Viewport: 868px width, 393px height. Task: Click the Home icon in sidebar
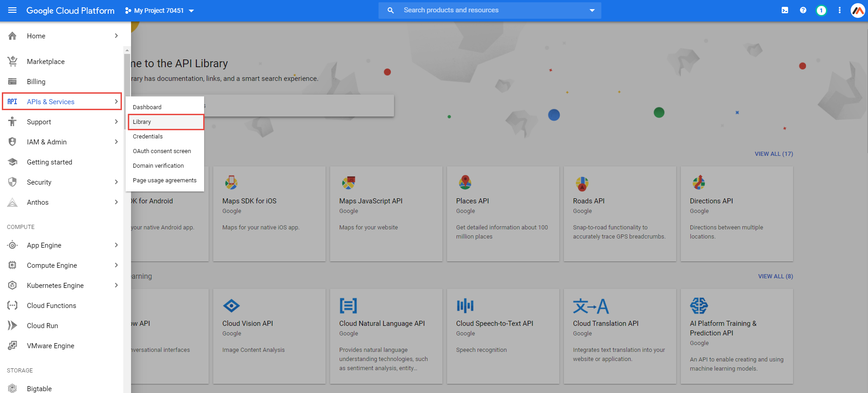pyautogui.click(x=12, y=36)
